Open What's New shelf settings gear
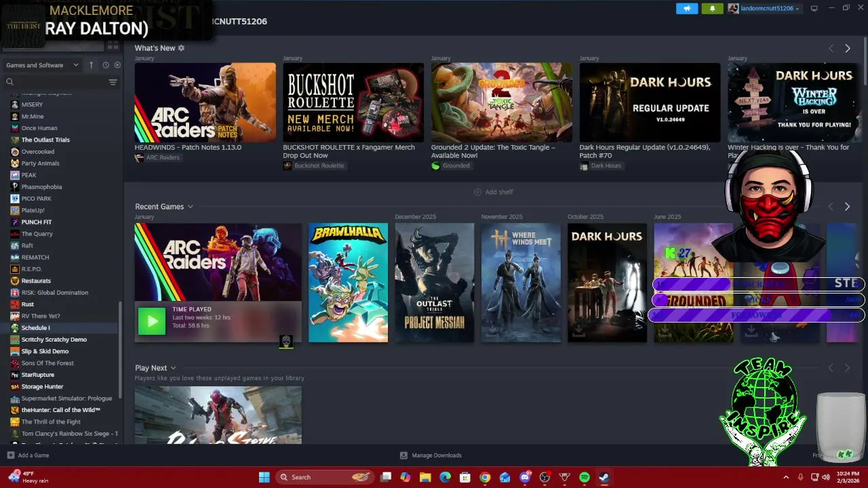868x488 pixels. tap(181, 48)
